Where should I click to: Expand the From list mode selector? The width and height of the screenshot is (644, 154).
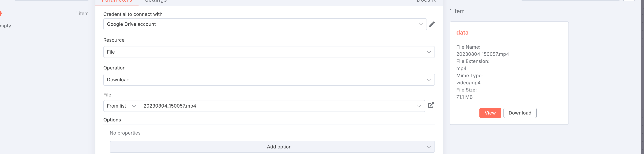(121, 106)
